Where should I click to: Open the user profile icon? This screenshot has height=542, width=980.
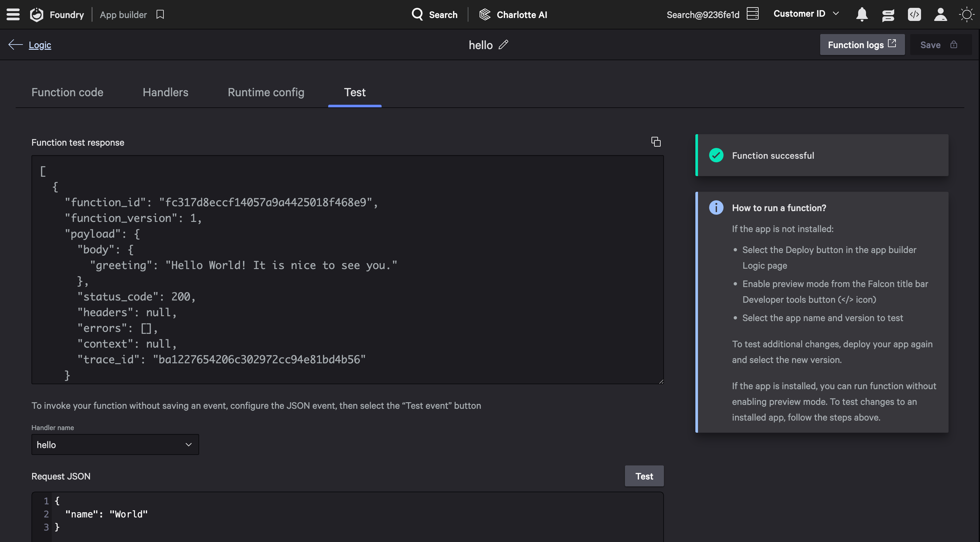940,14
